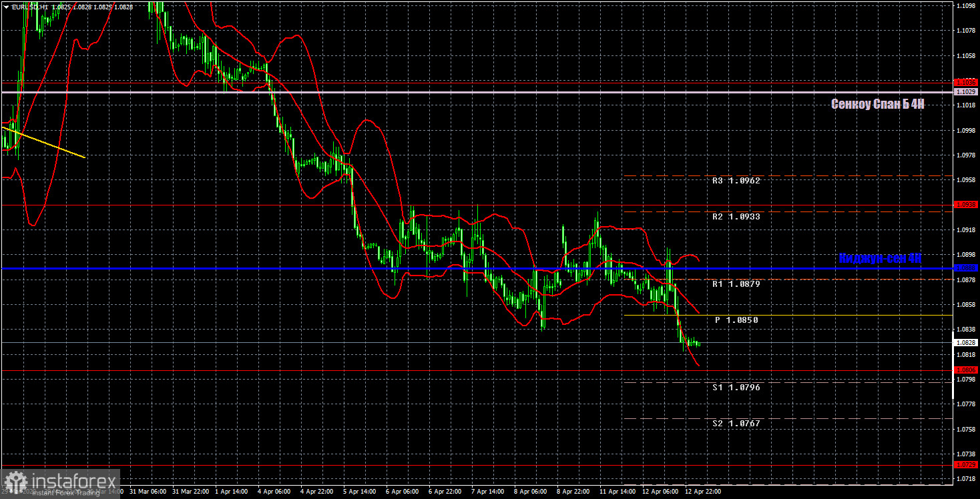980x499 pixels.
Task: Click the 1.0806 red price tag
Action: [966, 370]
